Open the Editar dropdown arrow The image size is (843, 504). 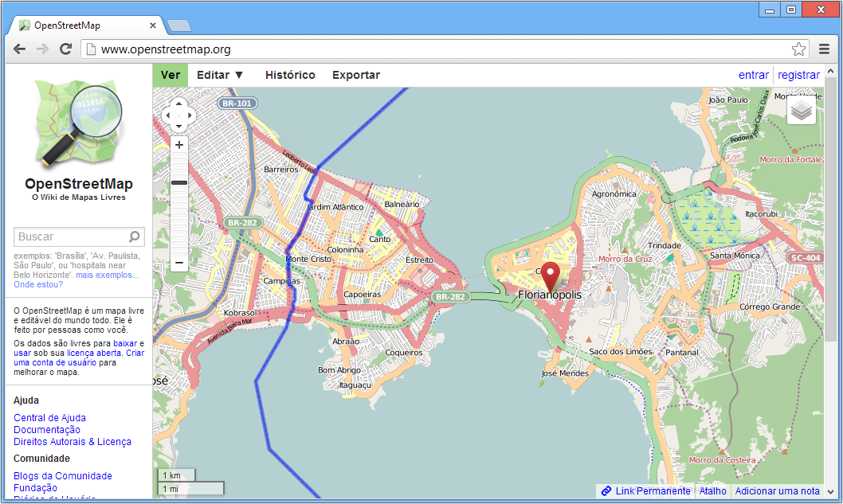239,75
